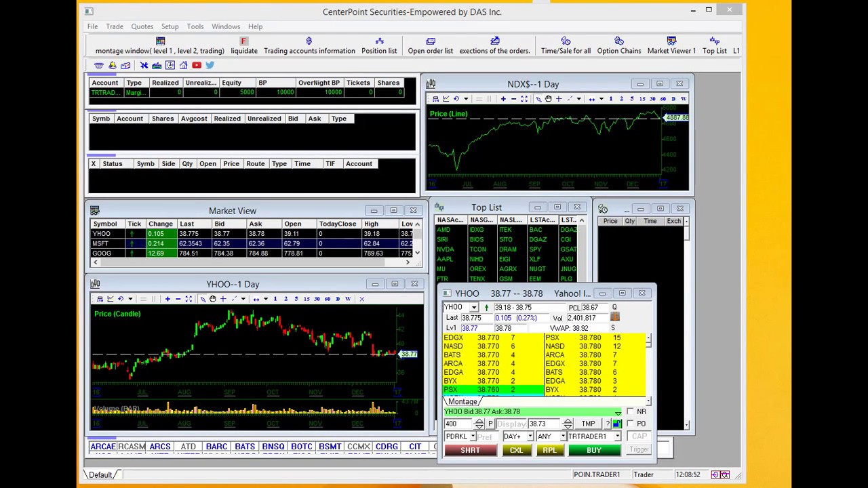Click the RPL replace button

point(549,451)
